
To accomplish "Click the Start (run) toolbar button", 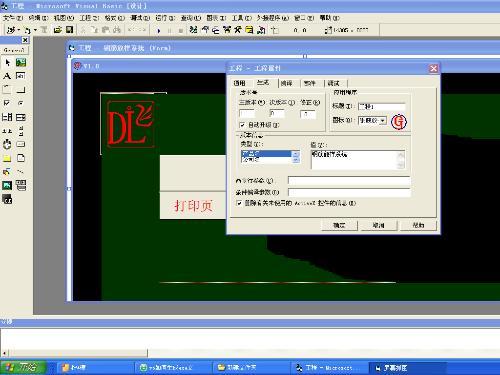I will point(159,30).
